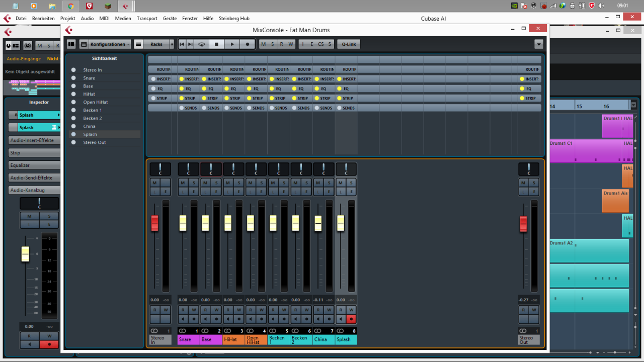Image resolution: width=644 pixels, height=362 pixels.
Task: Select the Snare channel name label
Action: 189,339
